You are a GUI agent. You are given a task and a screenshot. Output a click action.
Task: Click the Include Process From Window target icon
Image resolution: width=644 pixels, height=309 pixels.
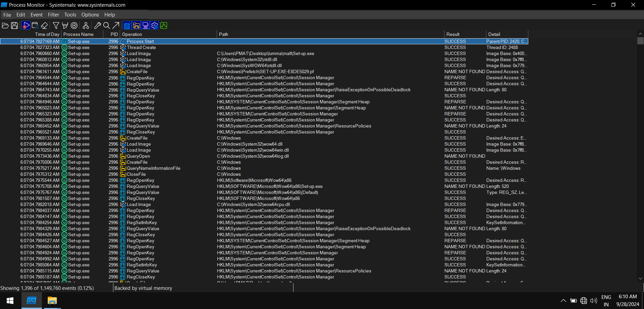point(74,25)
